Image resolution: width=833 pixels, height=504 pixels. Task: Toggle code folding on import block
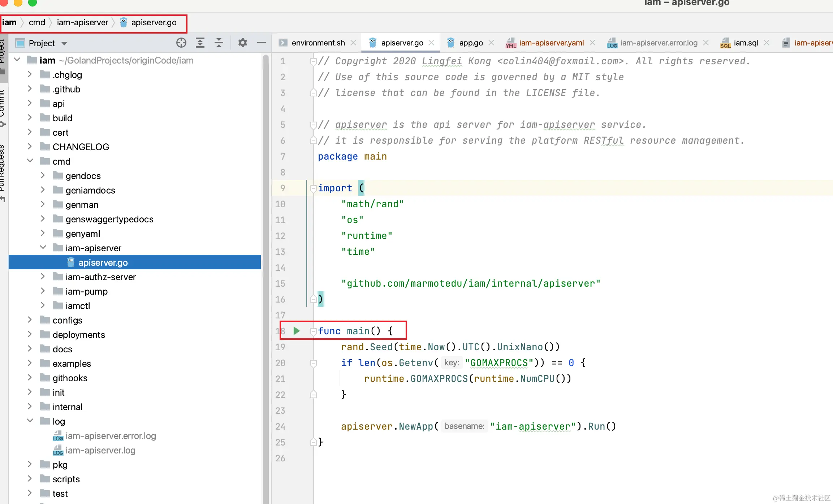pos(313,188)
